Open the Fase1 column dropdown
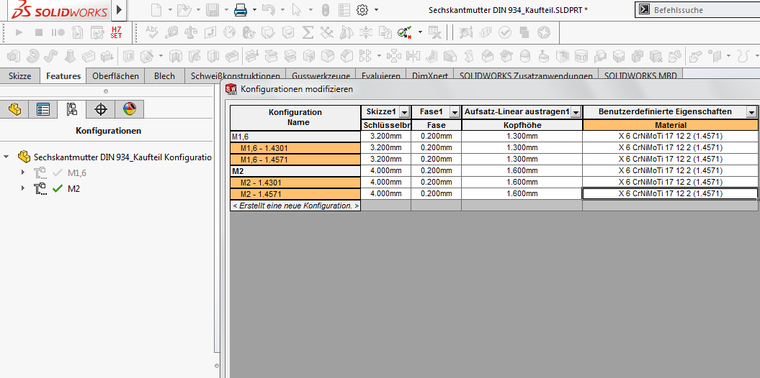Screen dimensions: 760x378 click(x=455, y=112)
